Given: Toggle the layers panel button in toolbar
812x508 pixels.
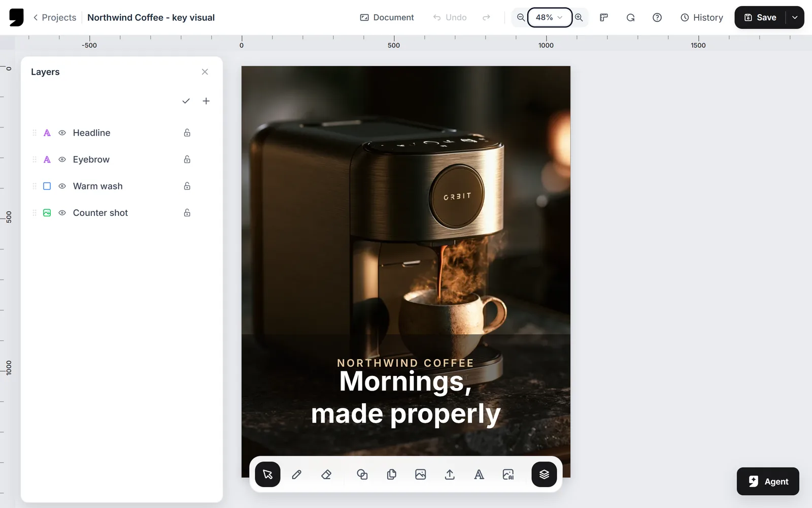Looking at the screenshot, I should [544, 474].
